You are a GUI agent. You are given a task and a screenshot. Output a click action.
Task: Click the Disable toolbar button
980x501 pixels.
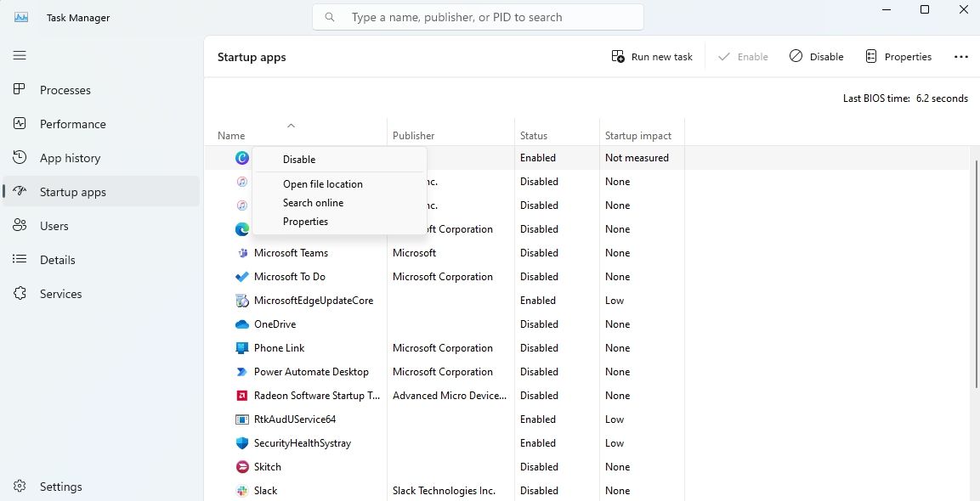815,56
